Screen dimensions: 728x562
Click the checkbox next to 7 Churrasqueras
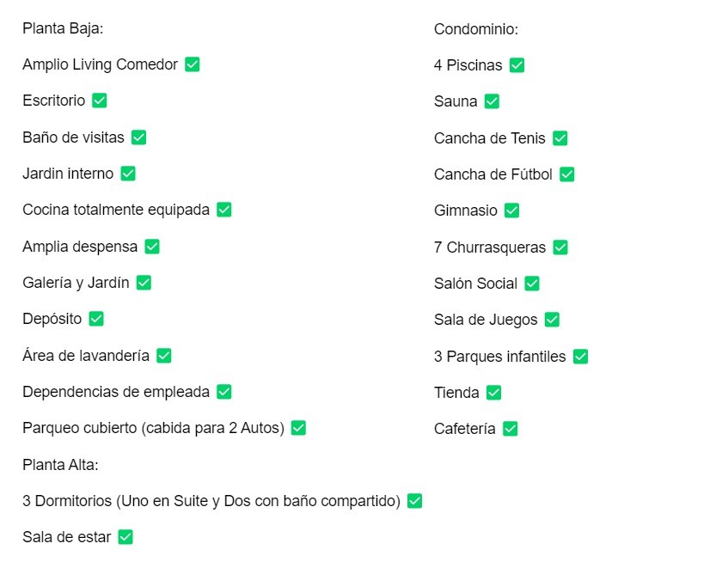point(560,247)
